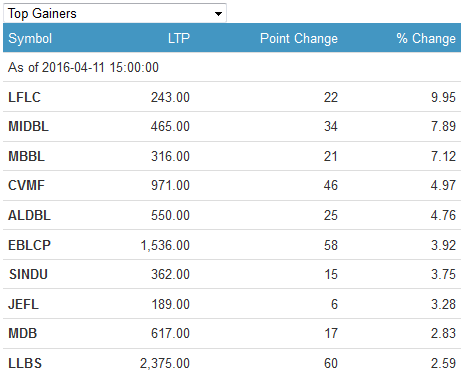
Task: Select the LFLC price 243.00 cell
Action: (170, 97)
